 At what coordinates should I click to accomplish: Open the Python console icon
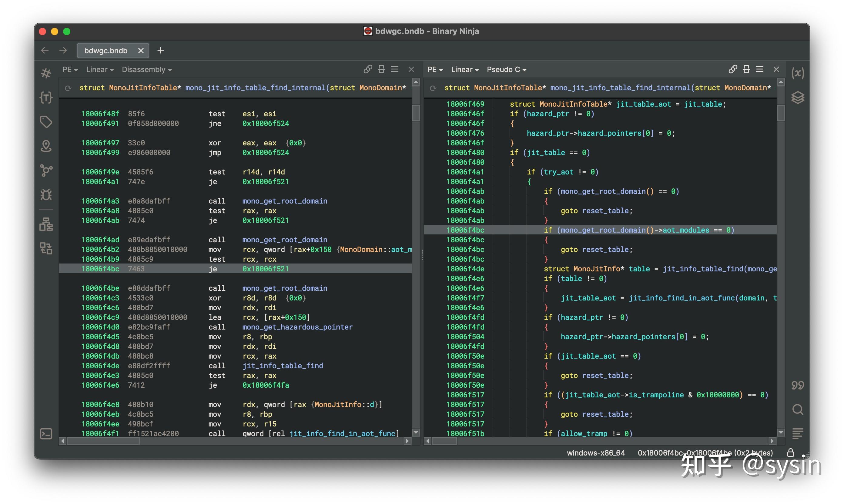[46, 434]
